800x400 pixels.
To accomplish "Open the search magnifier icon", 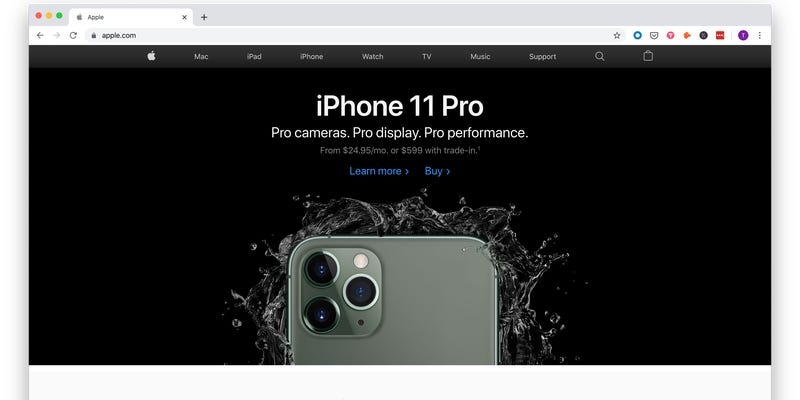I will click(x=599, y=56).
